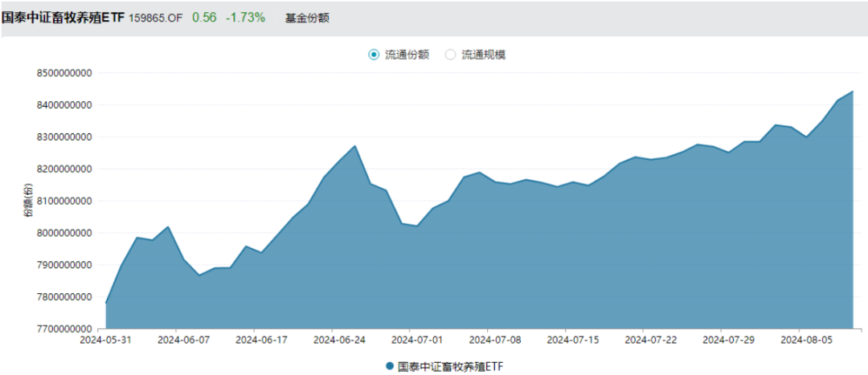Viewport: 868px width, 375px height.
Task: Click the fund code 159865.OF
Action: [156, 18]
